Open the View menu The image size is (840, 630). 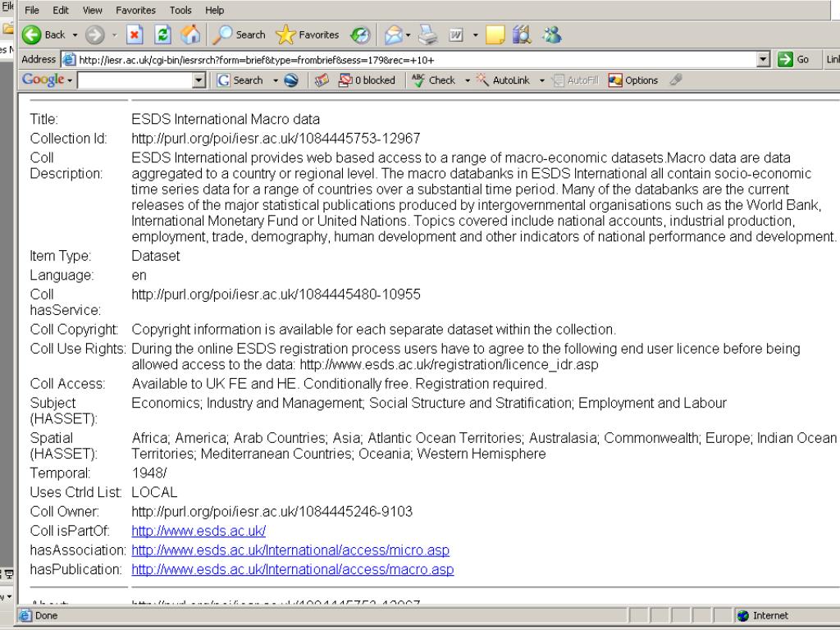point(92,10)
